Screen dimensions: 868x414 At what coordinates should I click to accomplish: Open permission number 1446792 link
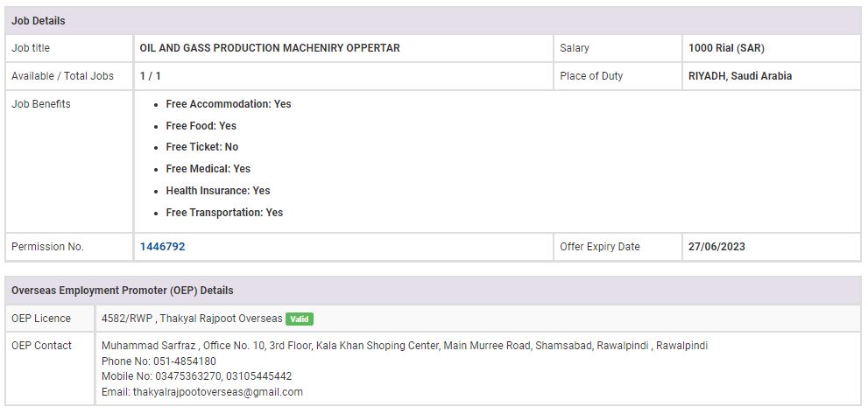tap(162, 247)
